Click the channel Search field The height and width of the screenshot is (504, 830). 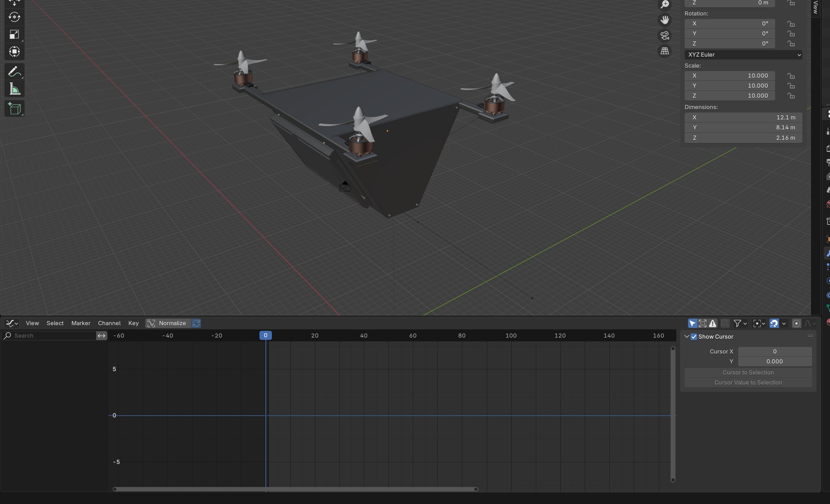[49, 336]
